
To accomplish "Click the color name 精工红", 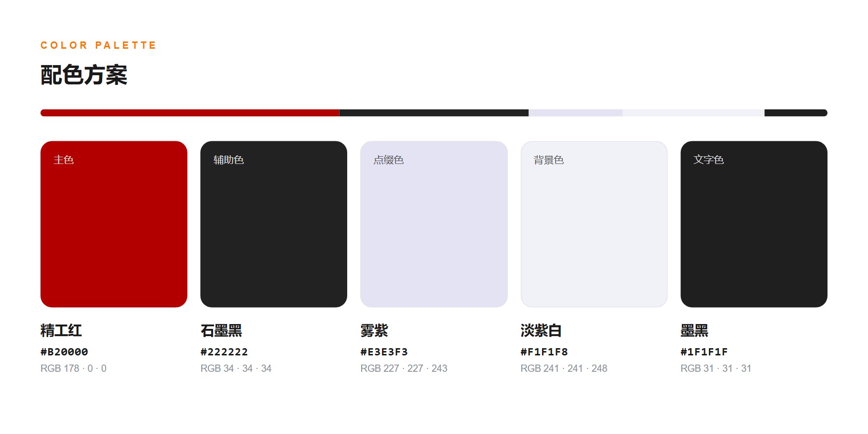I will (61, 330).
